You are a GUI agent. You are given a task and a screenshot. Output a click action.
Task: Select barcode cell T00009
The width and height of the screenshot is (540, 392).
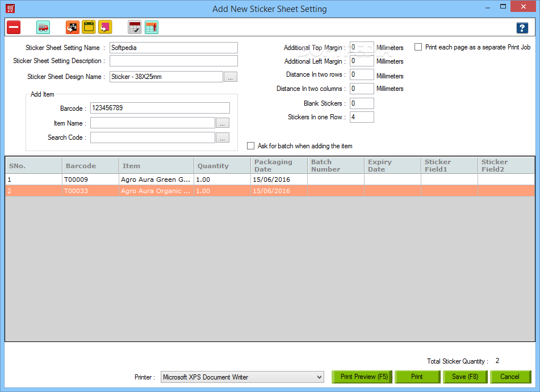pyautogui.click(x=91, y=180)
